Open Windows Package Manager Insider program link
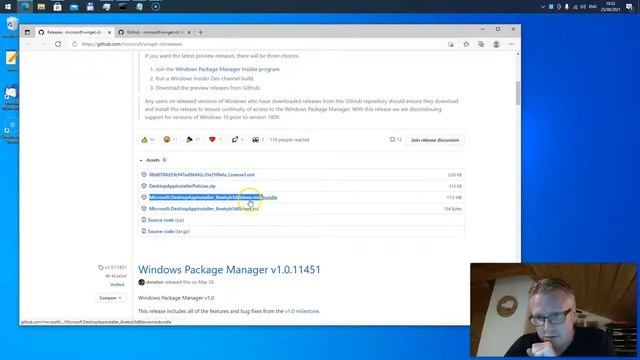Image resolution: width=640 pixels, height=360 pixels. [227, 69]
